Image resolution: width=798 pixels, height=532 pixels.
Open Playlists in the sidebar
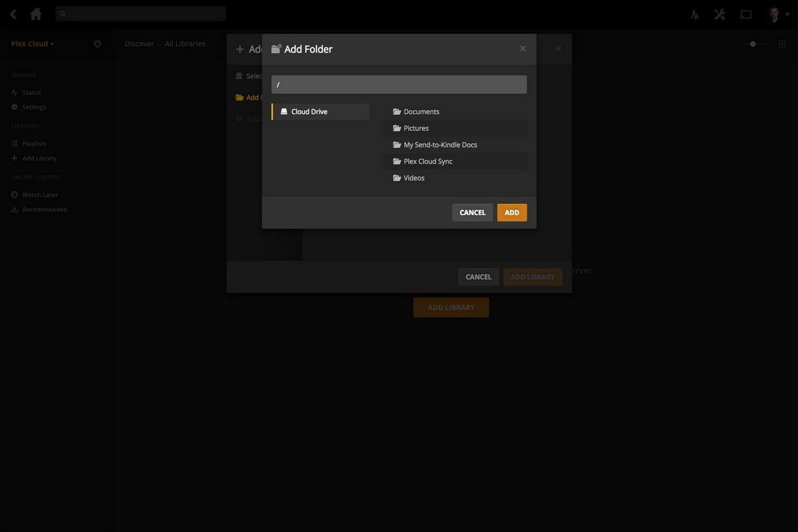point(34,144)
